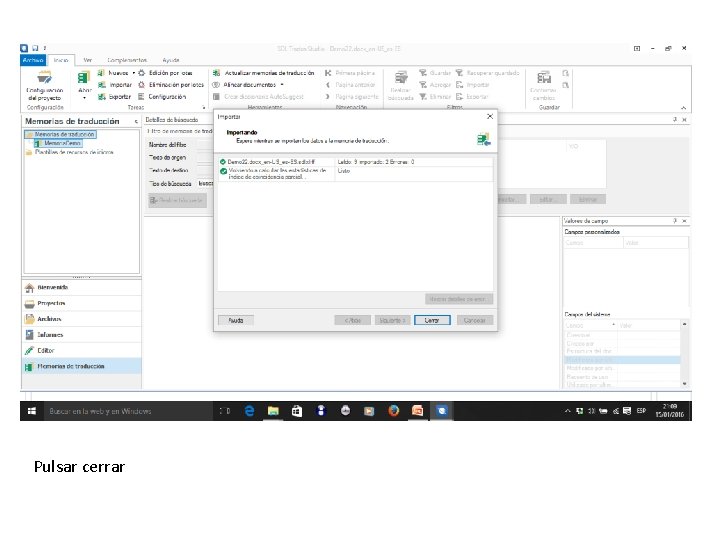Click Importar in the Filtros group
720x540 pixels.
pyautogui.click(x=472, y=85)
